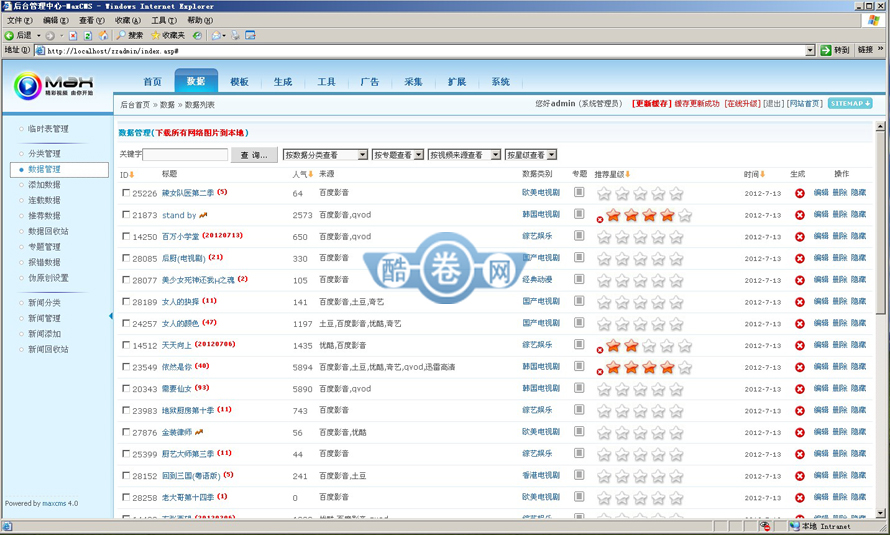Check the box for ID 21873

[x=126, y=214]
